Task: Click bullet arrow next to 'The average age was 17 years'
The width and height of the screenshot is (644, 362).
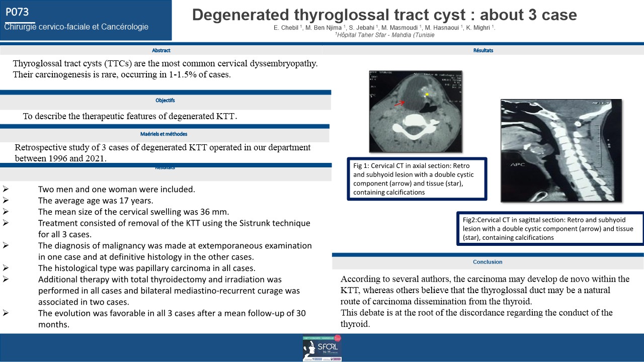Action: pyautogui.click(x=6, y=201)
